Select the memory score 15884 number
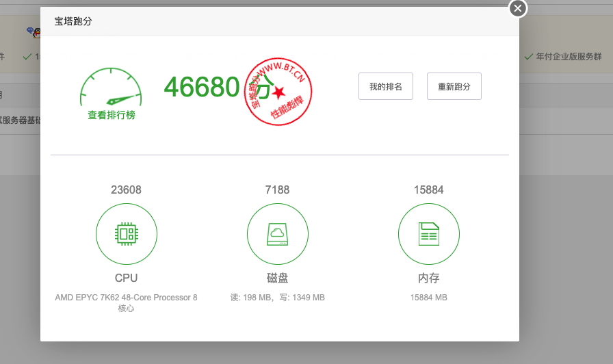 click(x=428, y=190)
